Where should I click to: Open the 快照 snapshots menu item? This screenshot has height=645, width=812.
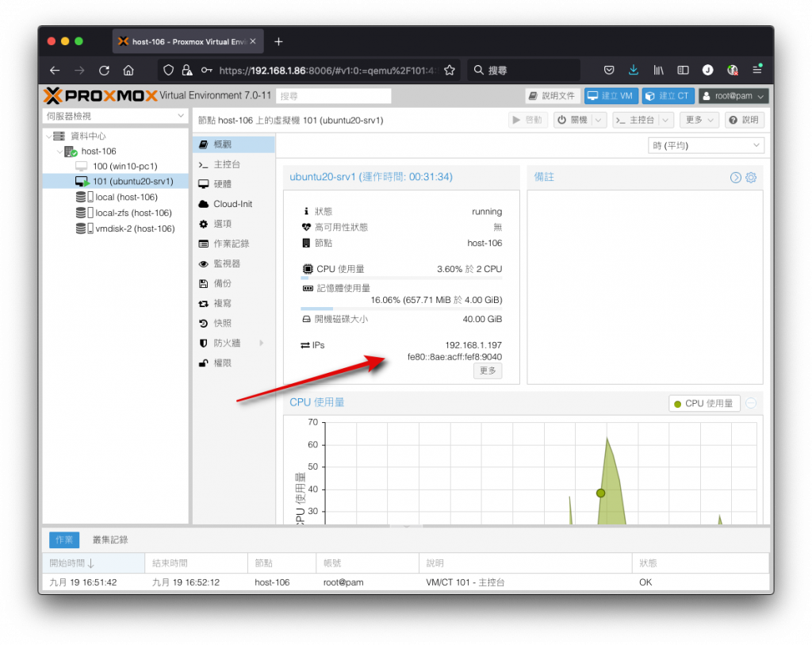tap(234, 323)
